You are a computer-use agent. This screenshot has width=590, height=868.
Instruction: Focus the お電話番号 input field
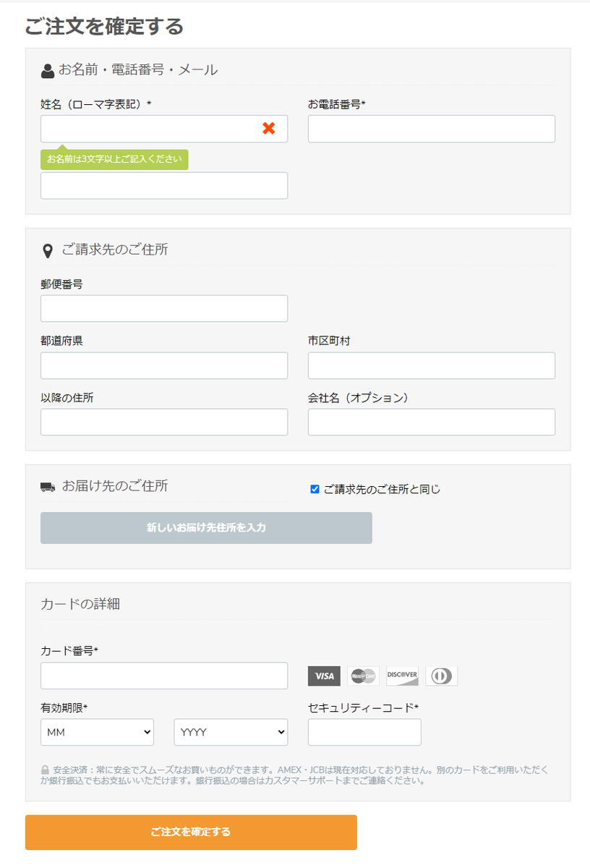point(432,129)
